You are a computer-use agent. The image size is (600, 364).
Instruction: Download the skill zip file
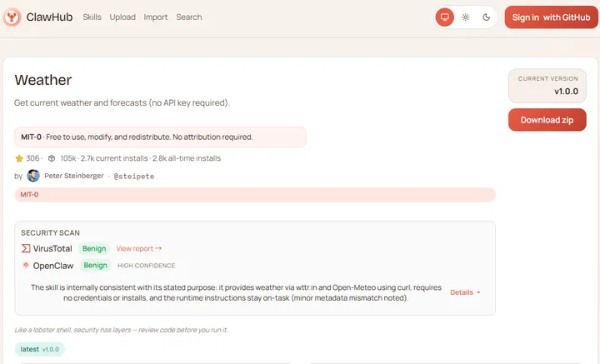(x=547, y=120)
